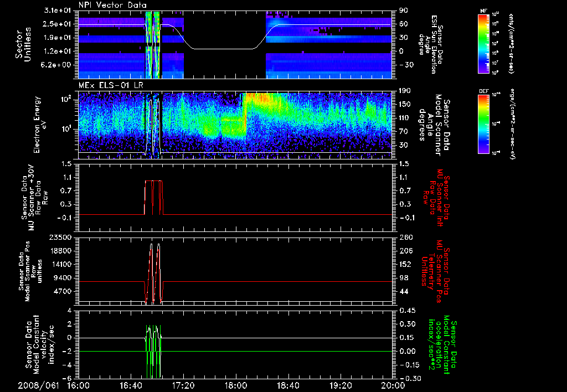Click the "23500" scanner position tick value

tap(60, 237)
